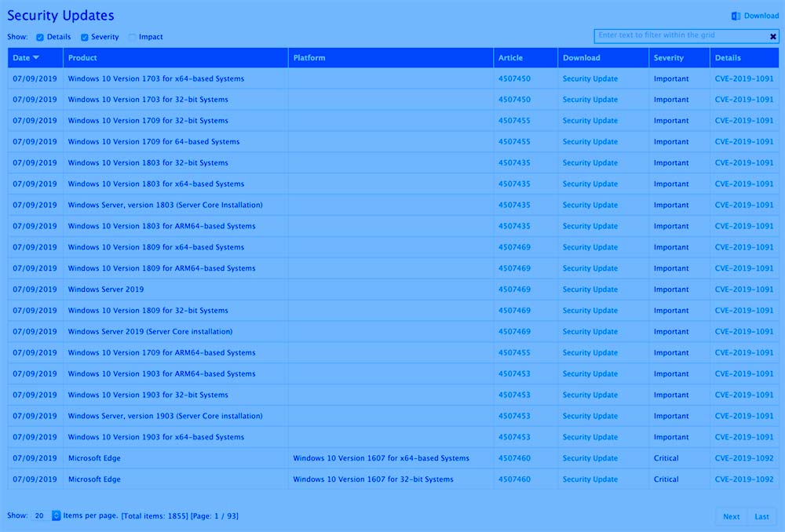Clear the grid filter with the X icon
Image resolution: width=785 pixels, height=532 pixels.
[x=773, y=37]
